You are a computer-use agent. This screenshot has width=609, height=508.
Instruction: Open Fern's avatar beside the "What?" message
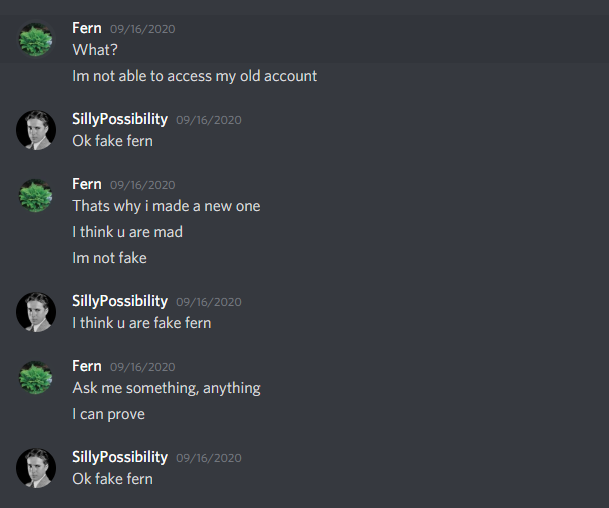[x=36, y=40]
